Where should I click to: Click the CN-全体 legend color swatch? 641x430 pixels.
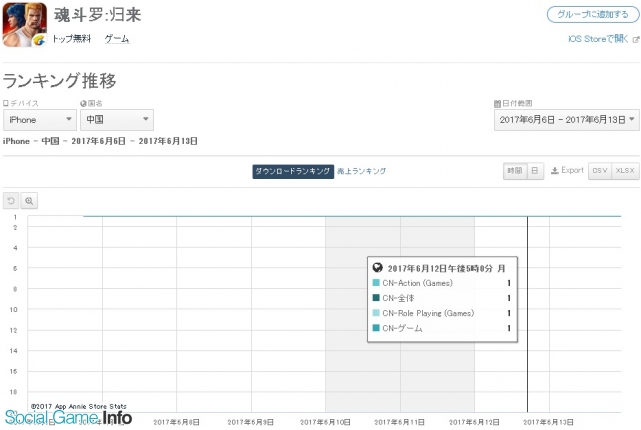click(376, 298)
